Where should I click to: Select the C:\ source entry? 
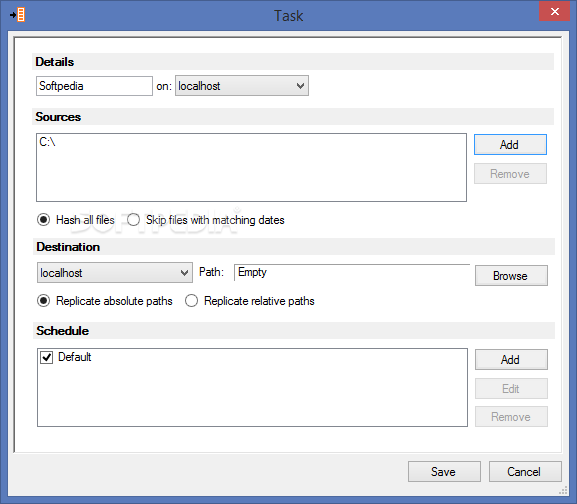pyautogui.click(x=47, y=142)
